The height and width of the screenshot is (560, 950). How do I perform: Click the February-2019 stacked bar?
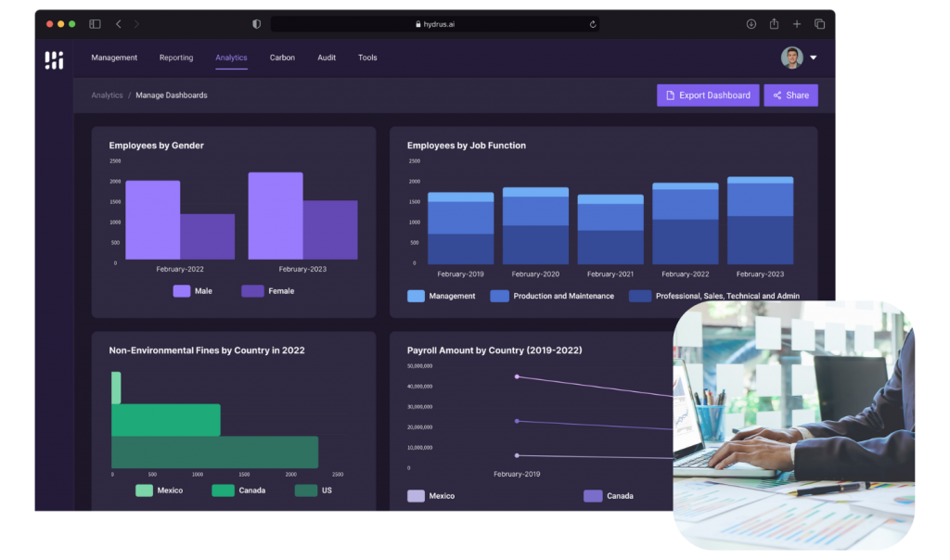coord(460,228)
